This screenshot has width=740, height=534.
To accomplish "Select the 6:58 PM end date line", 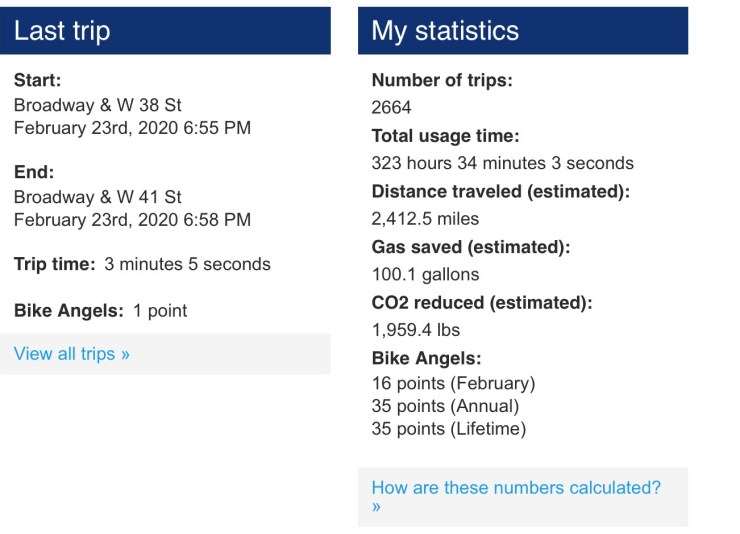I will click(132, 220).
